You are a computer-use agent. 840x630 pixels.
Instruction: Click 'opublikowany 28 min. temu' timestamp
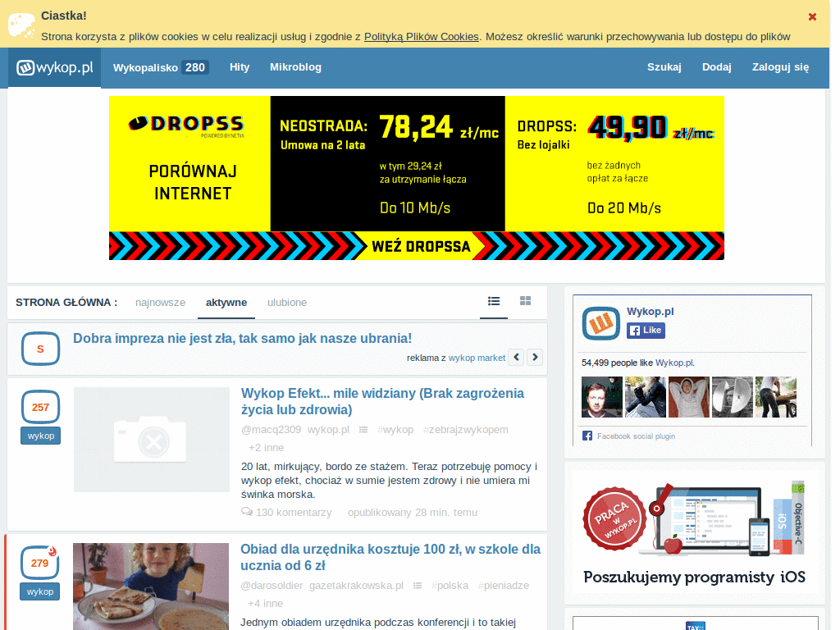(x=413, y=512)
